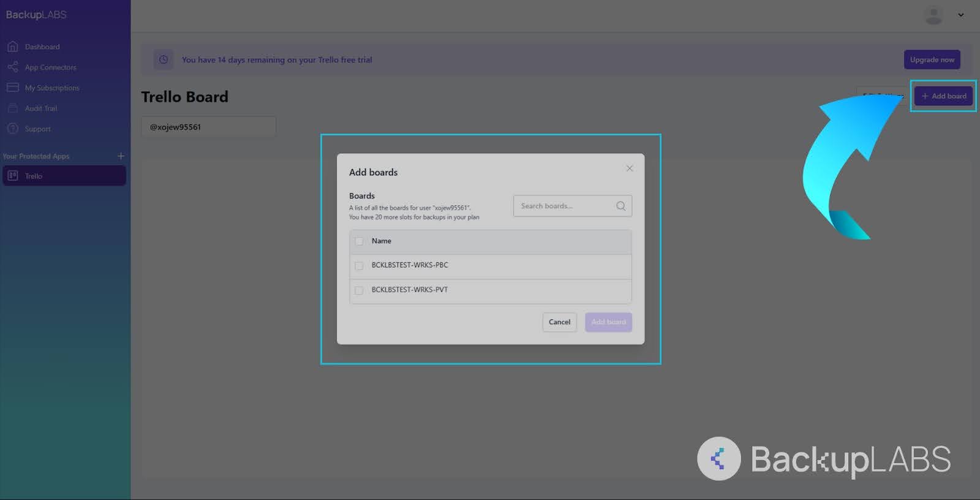Screen dimensions: 980x500
Task: Toggle the select-all Name checkbox
Action: [x=359, y=241]
